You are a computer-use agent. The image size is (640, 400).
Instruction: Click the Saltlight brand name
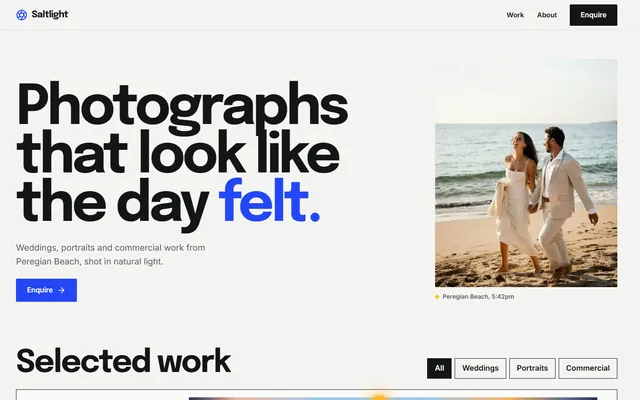click(50, 14)
